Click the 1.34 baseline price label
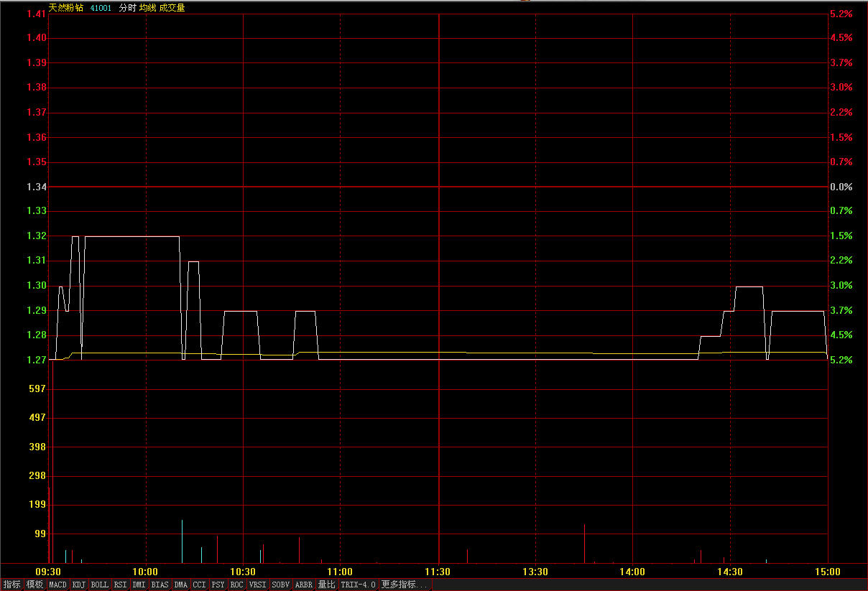The image size is (868, 591). pyautogui.click(x=37, y=187)
